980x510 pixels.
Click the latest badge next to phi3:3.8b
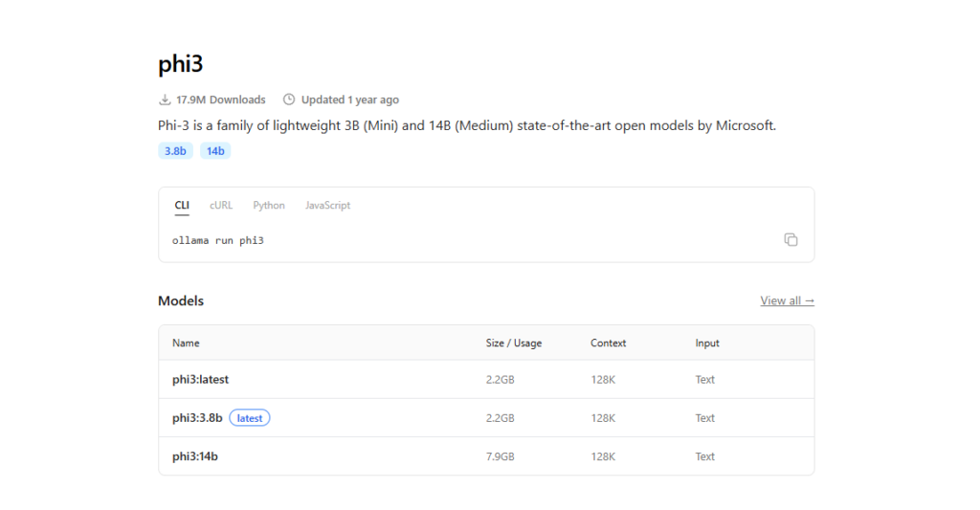pos(250,418)
